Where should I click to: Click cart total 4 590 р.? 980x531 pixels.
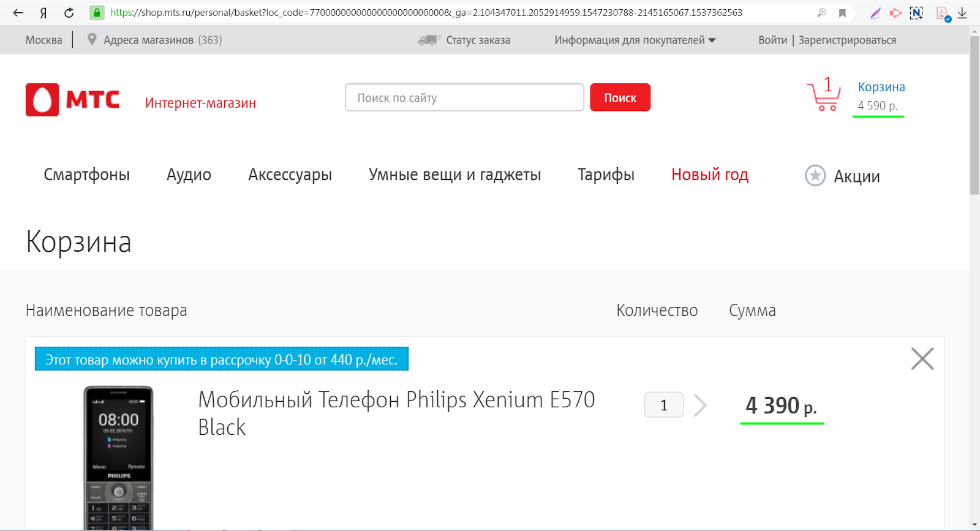click(878, 106)
